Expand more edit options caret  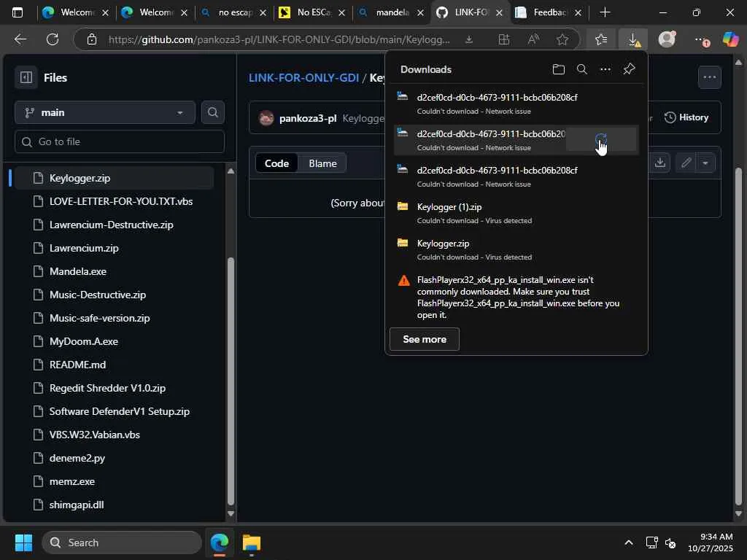705,163
